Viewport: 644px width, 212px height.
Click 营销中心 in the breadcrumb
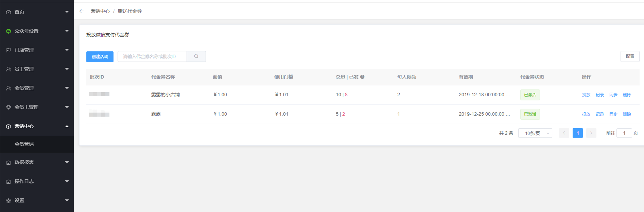100,11
